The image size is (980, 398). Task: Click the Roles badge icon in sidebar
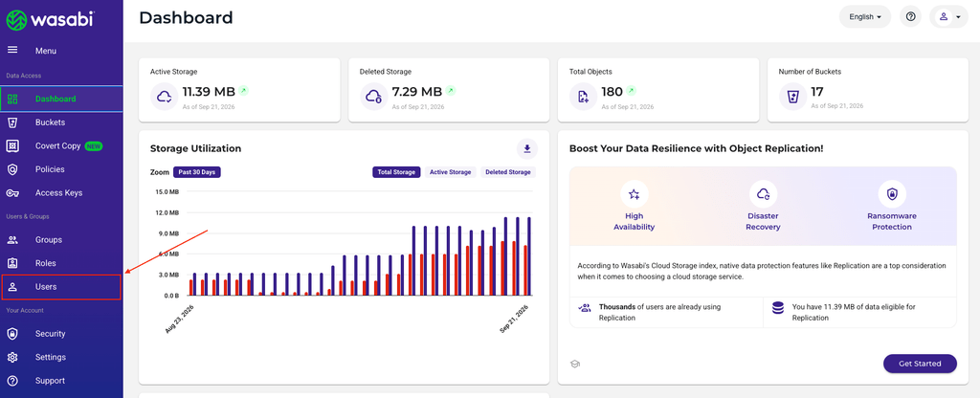(x=12, y=263)
